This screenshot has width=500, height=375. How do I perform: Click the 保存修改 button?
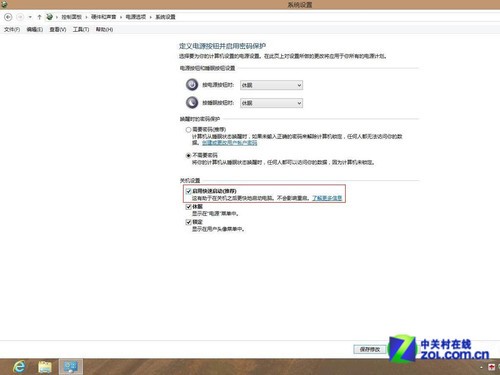[x=370, y=349]
